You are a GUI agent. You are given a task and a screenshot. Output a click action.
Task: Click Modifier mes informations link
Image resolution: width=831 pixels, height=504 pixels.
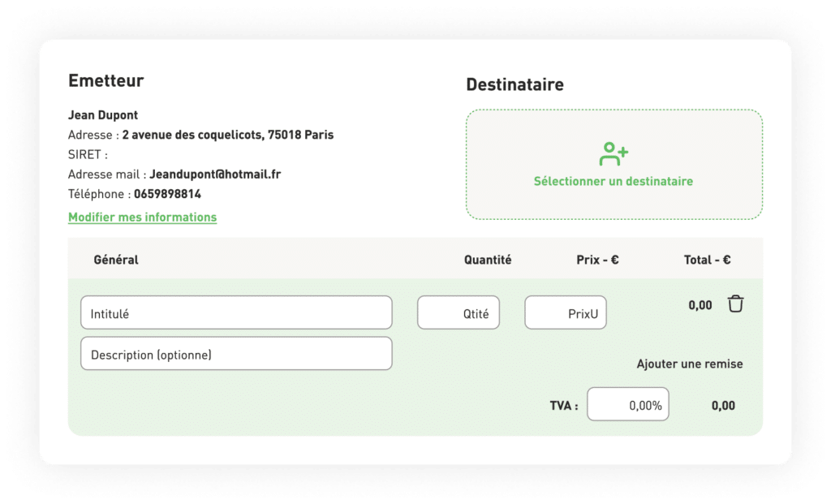142,218
